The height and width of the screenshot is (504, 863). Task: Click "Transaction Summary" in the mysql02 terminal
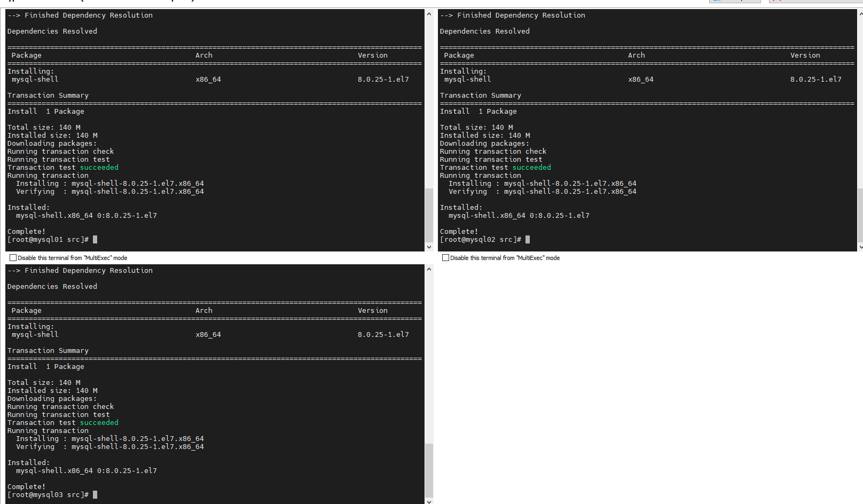481,96
